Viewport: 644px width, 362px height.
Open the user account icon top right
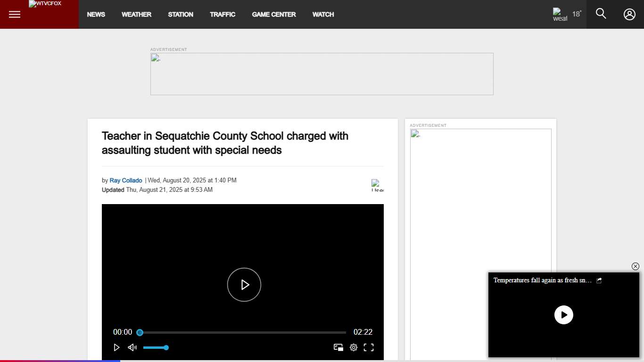point(629,14)
